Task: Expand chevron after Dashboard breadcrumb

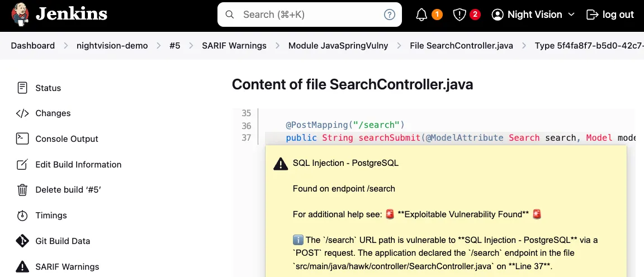Action: pos(66,46)
